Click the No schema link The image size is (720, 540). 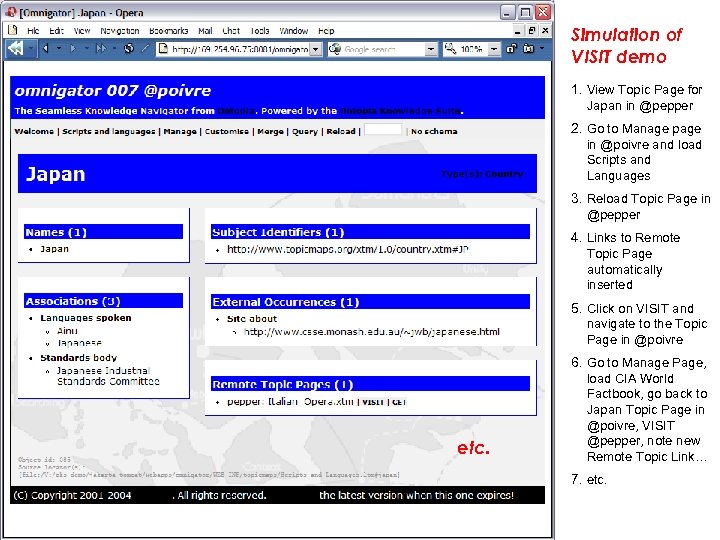434,131
